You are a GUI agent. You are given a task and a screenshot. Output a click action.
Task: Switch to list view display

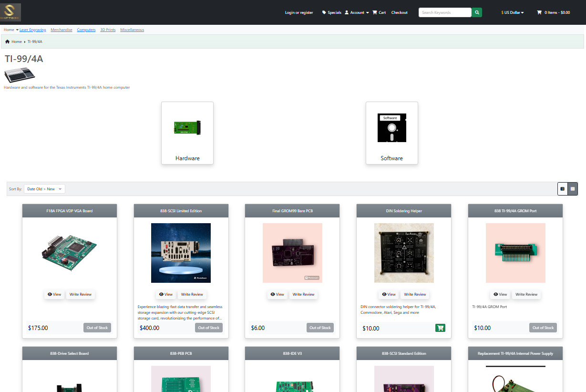563,189
